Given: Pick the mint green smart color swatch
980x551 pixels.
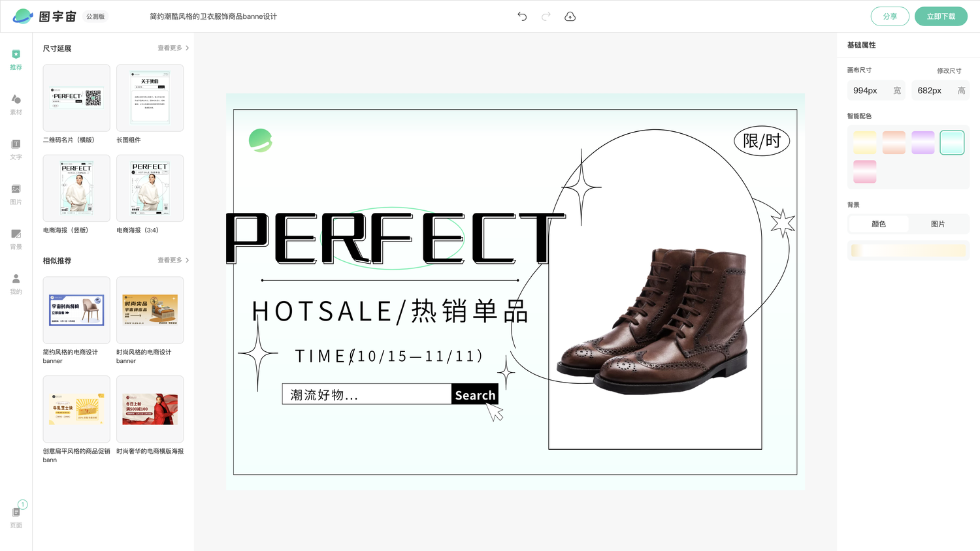Looking at the screenshot, I should (952, 142).
